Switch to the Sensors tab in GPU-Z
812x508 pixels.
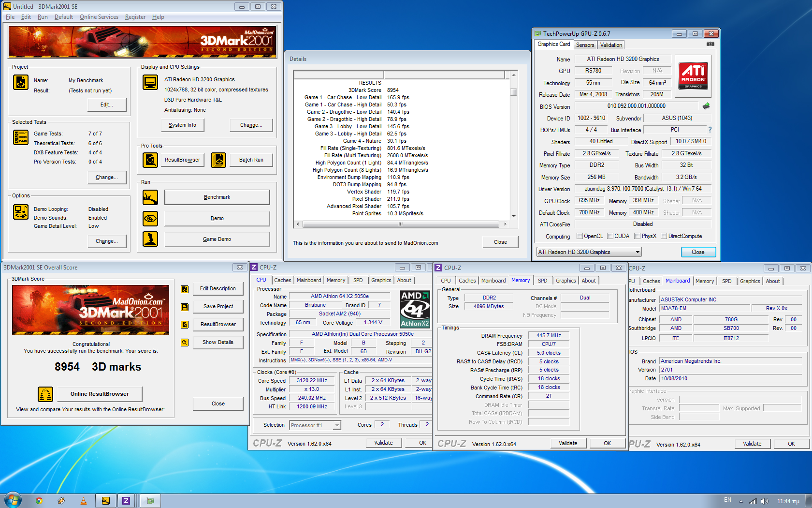point(585,45)
